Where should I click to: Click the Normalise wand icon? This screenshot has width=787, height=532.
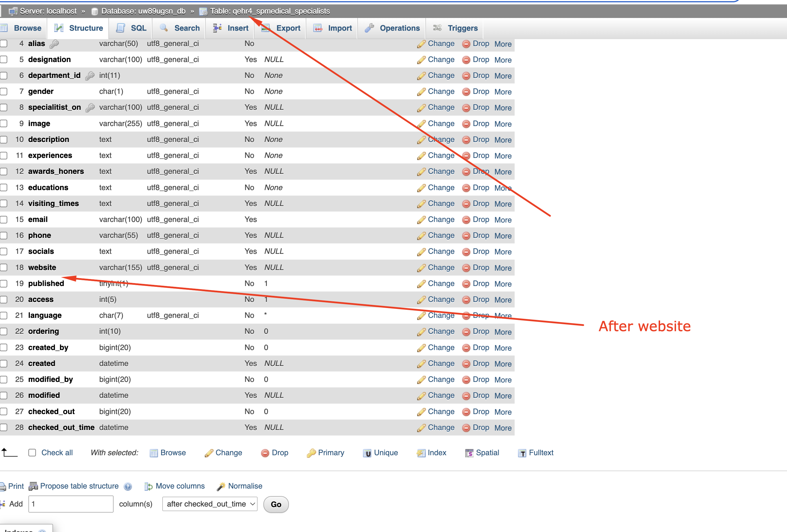221,487
